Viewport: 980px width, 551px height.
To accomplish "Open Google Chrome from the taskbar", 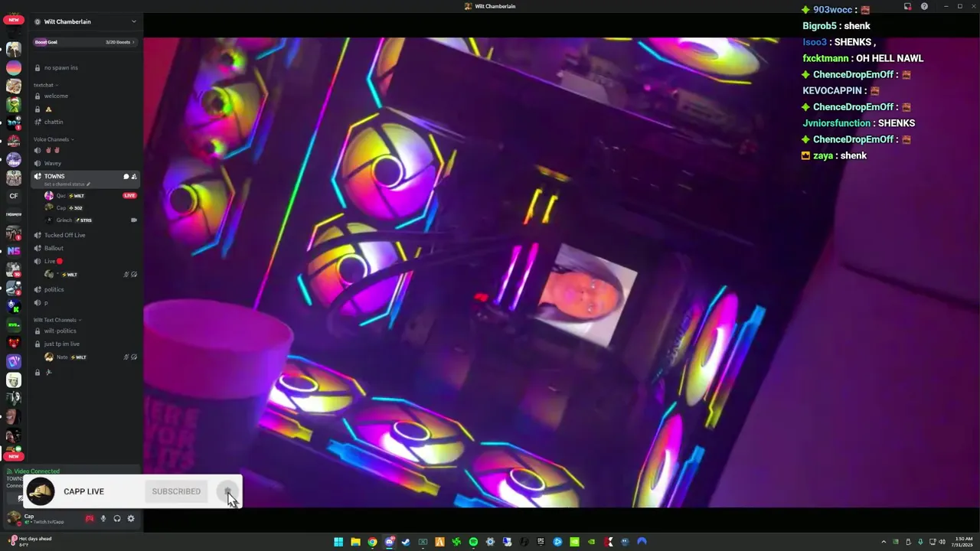I will click(372, 542).
